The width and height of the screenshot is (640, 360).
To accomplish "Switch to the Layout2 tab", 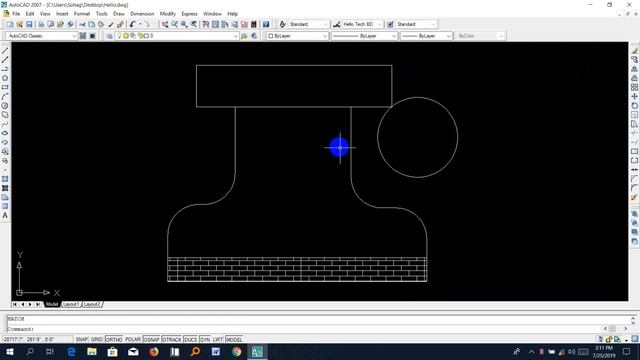I will point(92,304).
